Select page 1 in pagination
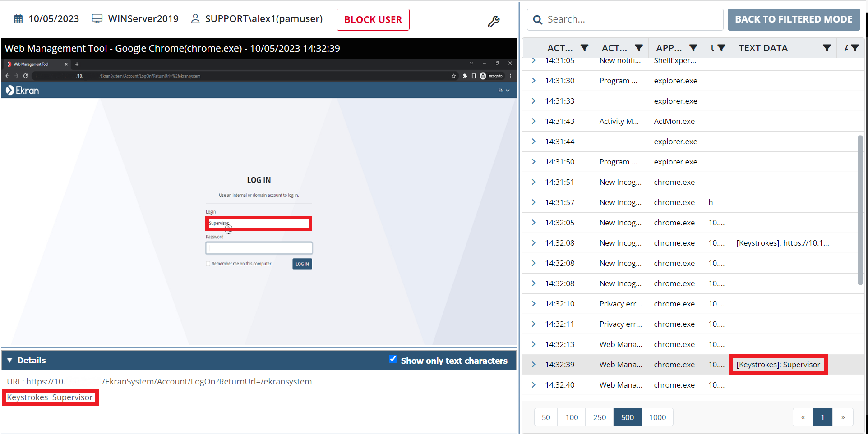The width and height of the screenshot is (868, 434). pyautogui.click(x=823, y=417)
